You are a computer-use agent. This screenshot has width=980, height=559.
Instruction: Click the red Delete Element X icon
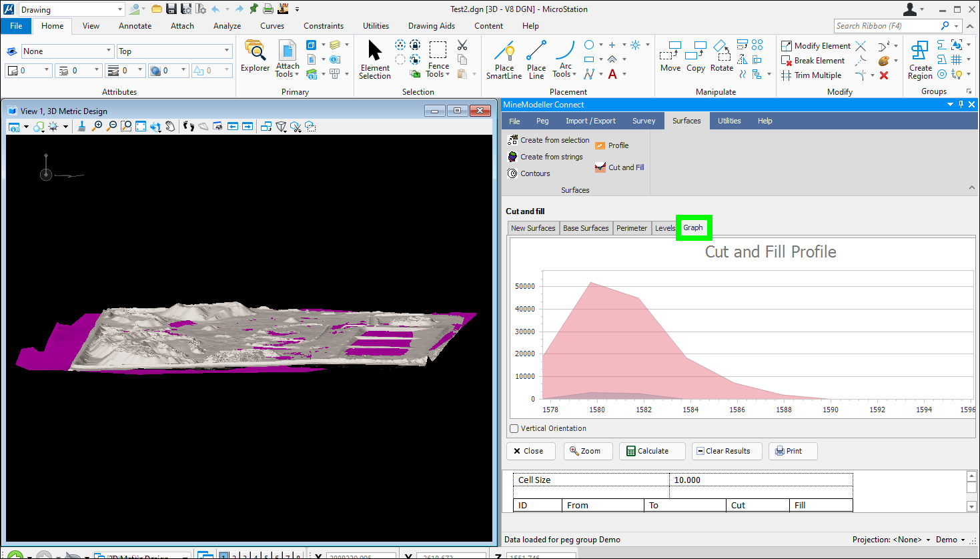pos(884,75)
